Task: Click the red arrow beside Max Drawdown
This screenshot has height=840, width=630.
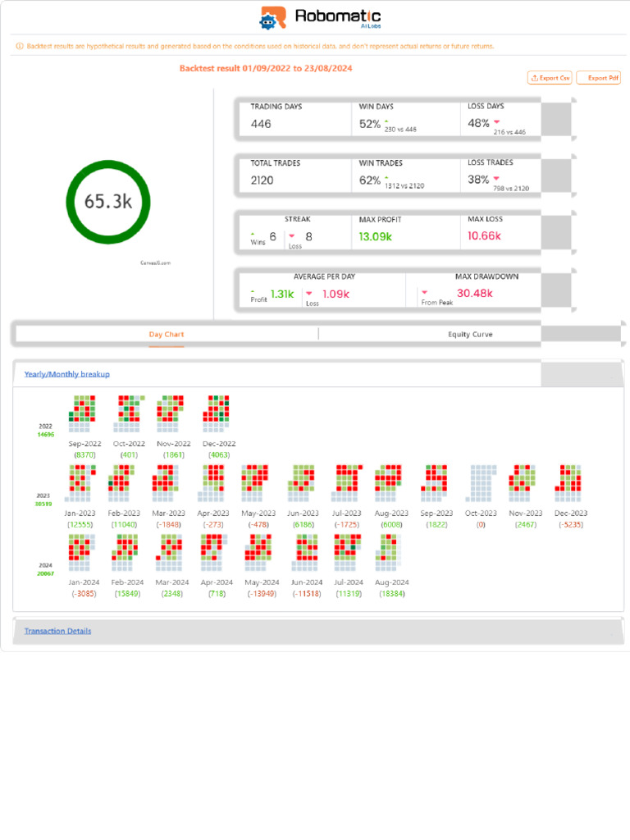Action: point(424,293)
